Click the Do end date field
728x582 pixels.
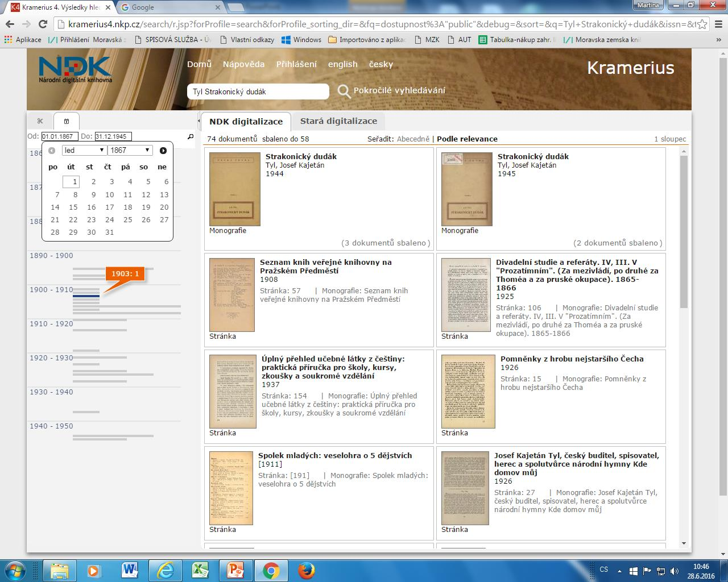pyautogui.click(x=113, y=136)
